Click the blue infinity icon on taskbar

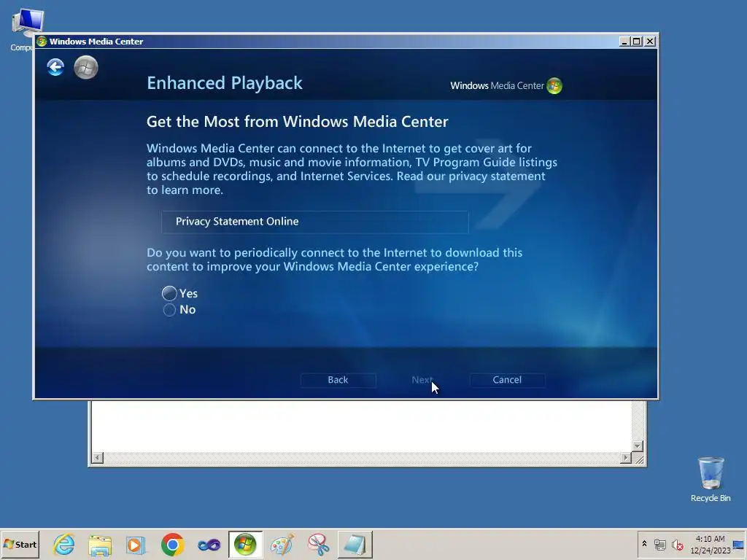(x=209, y=545)
